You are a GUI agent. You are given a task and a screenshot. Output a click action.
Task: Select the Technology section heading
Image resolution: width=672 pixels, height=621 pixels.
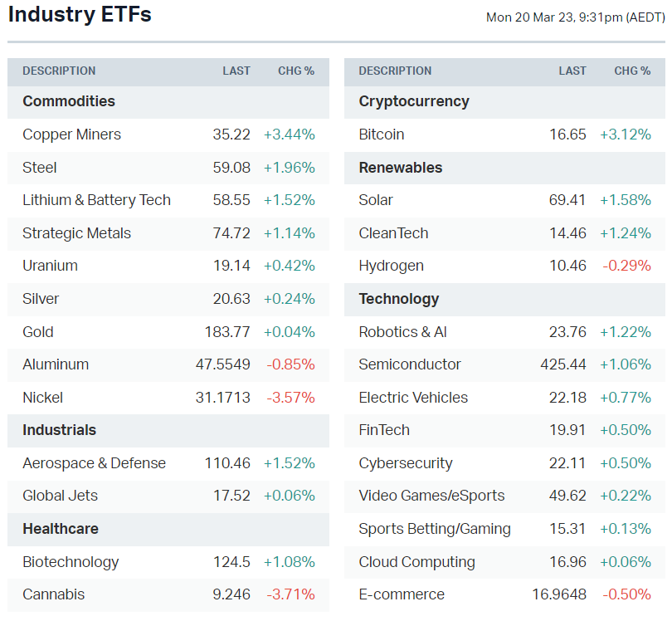click(399, 299)
